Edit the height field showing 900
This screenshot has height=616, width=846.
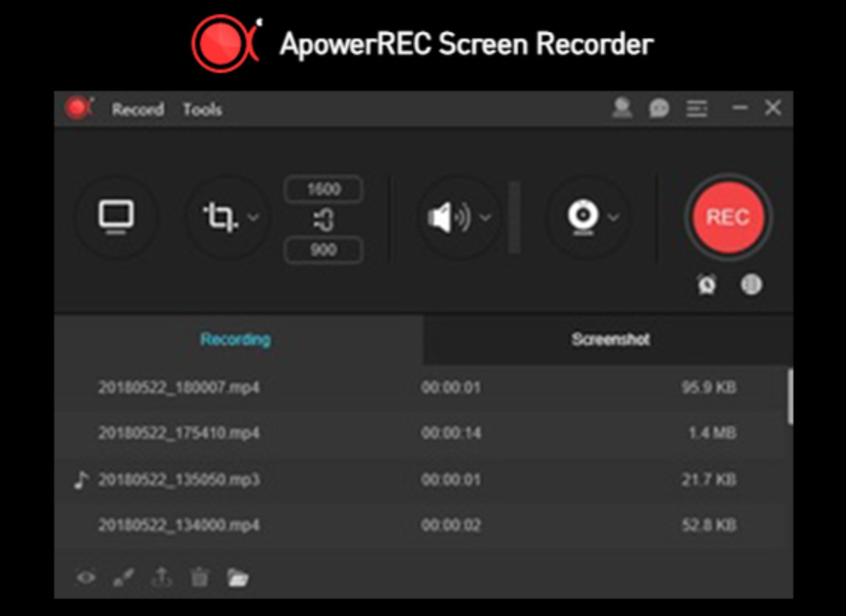click(324, 249)
